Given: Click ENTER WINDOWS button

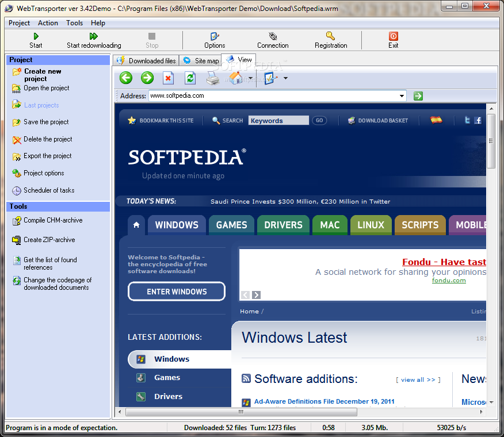Looking at the screenshot, I should 177,292.
